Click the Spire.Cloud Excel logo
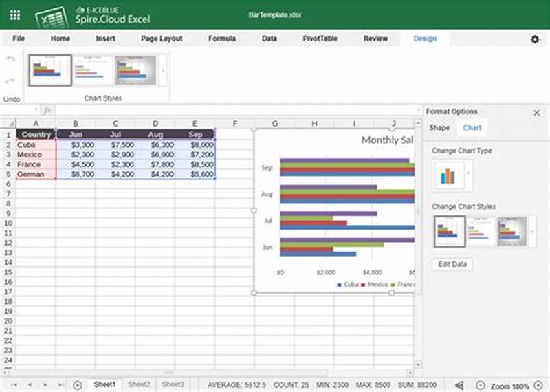The image size is (550, 392). click(93, 16)
